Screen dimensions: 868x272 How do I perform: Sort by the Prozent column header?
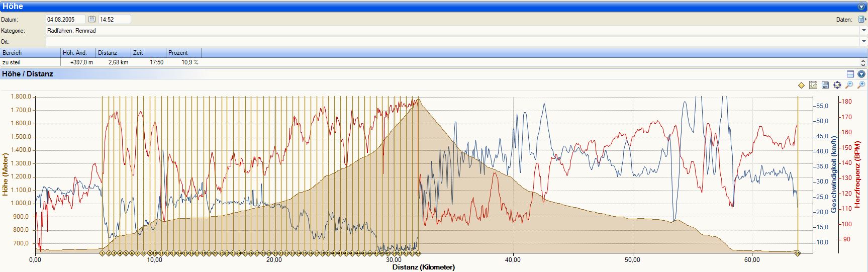183,53
